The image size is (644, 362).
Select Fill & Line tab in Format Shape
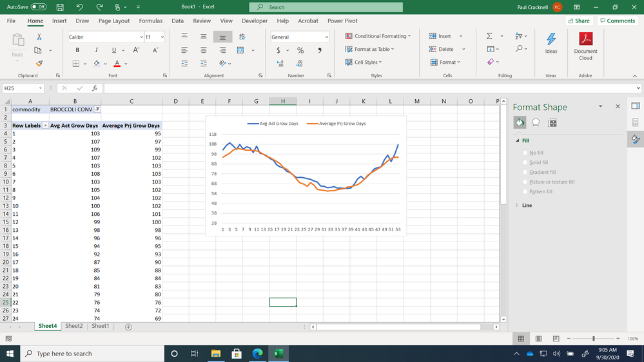click(x=520, y=122)
